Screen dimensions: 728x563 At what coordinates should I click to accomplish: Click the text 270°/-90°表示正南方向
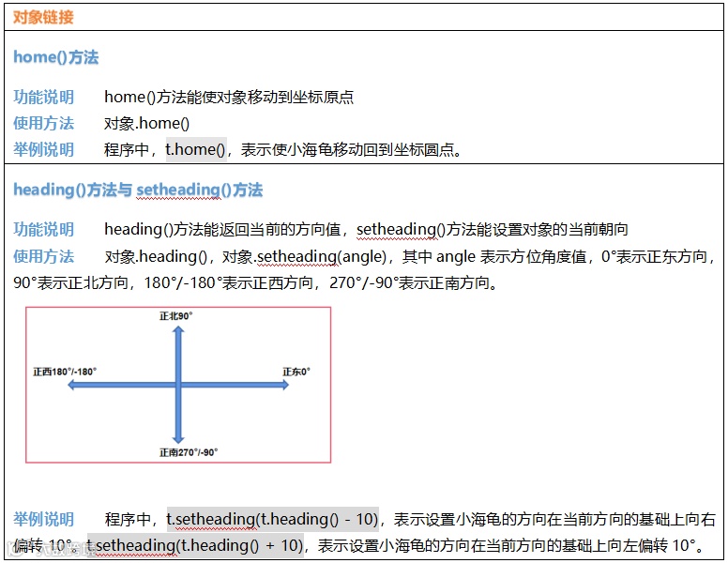click(409, 282)
